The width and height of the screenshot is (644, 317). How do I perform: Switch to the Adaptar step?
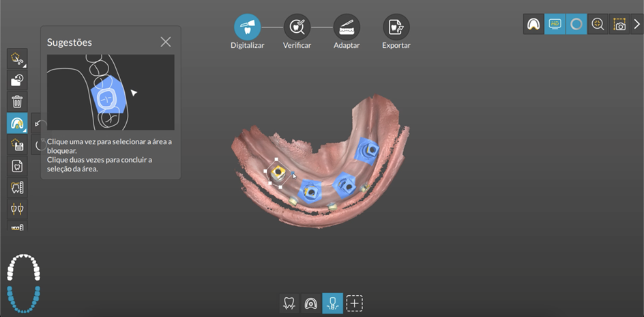tap(347, 27)
